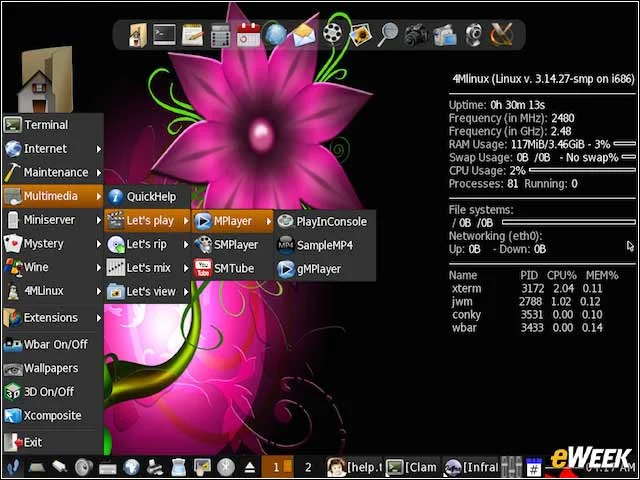Switch to workspace 2 on the taskbar

[x=308, y=467]
